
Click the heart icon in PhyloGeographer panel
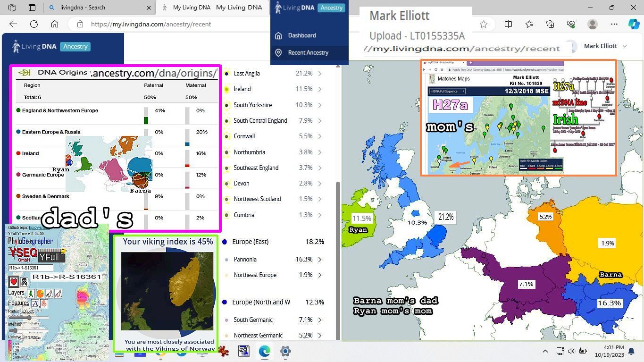[x=14, y=282]
